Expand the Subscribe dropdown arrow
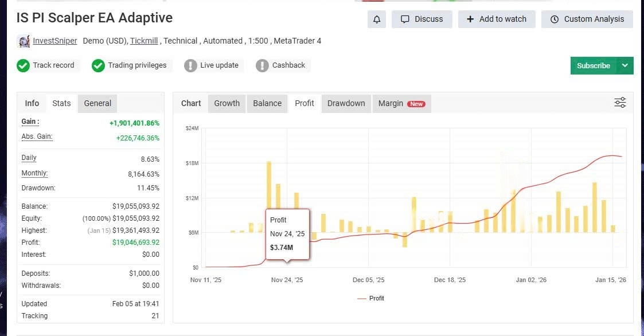644x336 pixels. 625,65
